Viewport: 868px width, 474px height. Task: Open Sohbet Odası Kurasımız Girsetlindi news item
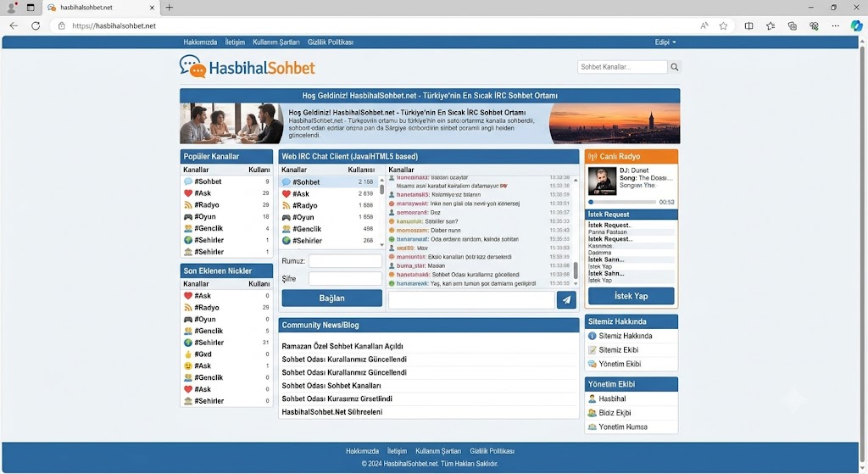337,399
